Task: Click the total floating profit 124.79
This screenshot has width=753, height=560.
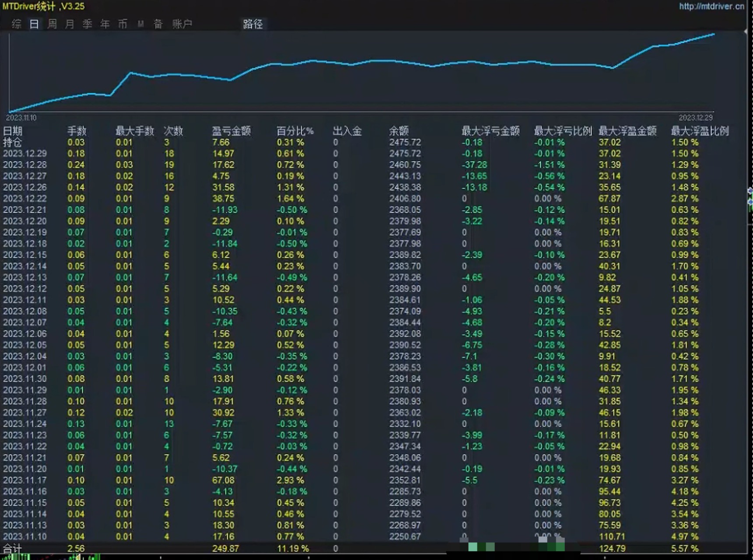Action: [x=612, y=549]
